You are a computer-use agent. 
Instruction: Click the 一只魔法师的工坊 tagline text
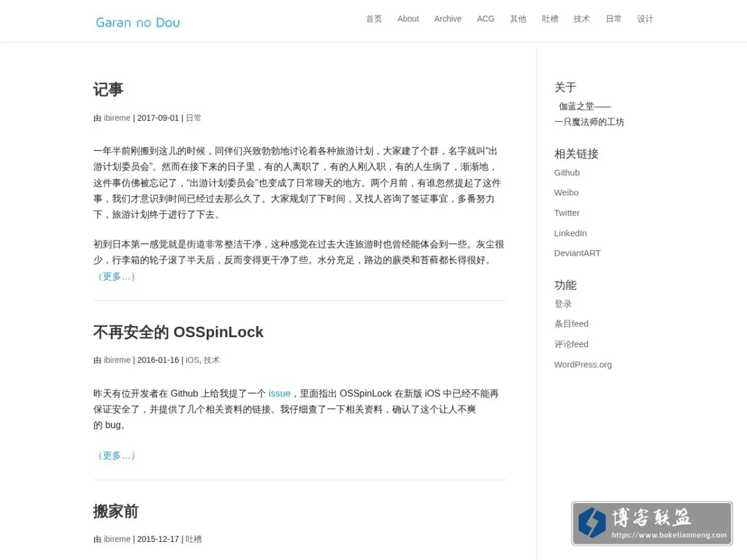coord(590,122)
